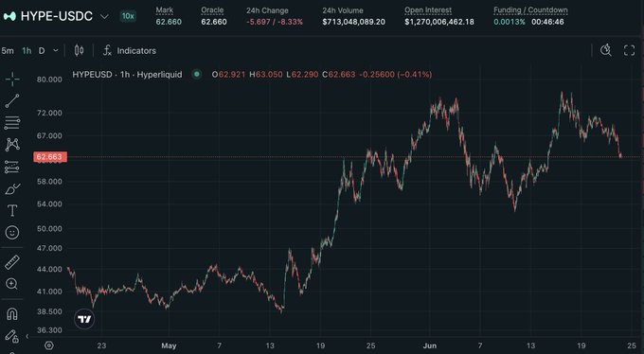Image resolution: width=644 pixels, height=354 pixels.
Task: Click the 0.0013% funding rate
Action: 510,22
